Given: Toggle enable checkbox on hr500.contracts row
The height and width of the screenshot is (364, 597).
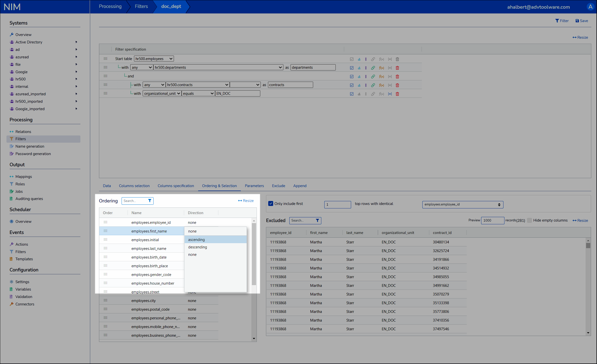Looking at the screenshot, I should coord(352,85).
